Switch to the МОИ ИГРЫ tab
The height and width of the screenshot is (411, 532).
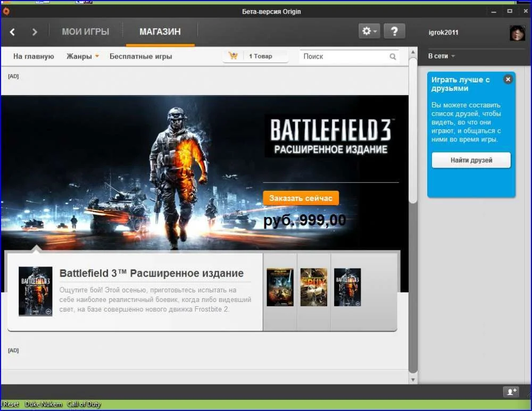[85, 32]
